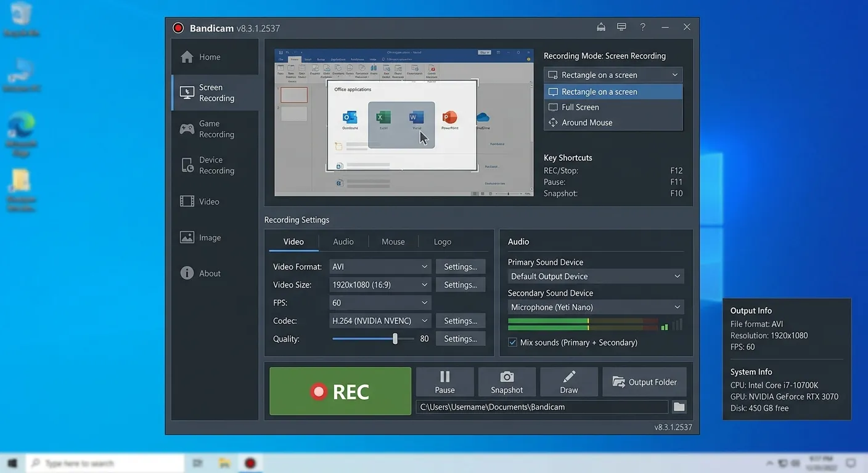
Task: Click 'GPU: NVIDIA GeForce RTX 3070' text
Action: pos(784,397)
